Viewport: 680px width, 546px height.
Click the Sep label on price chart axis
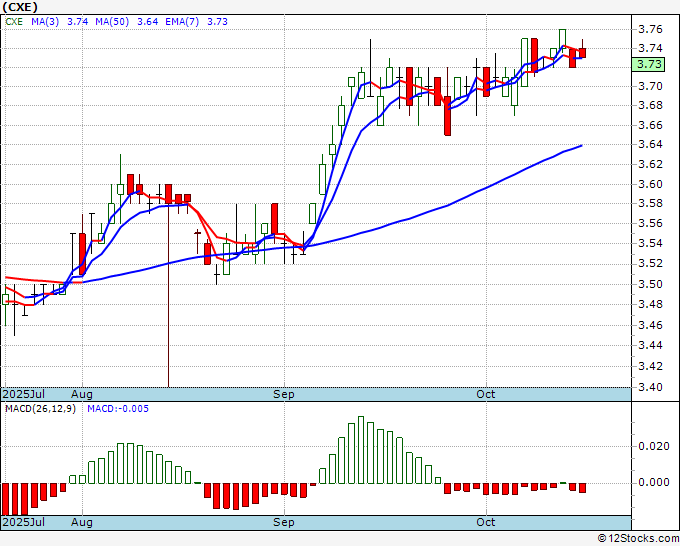(x=284, y=394)
